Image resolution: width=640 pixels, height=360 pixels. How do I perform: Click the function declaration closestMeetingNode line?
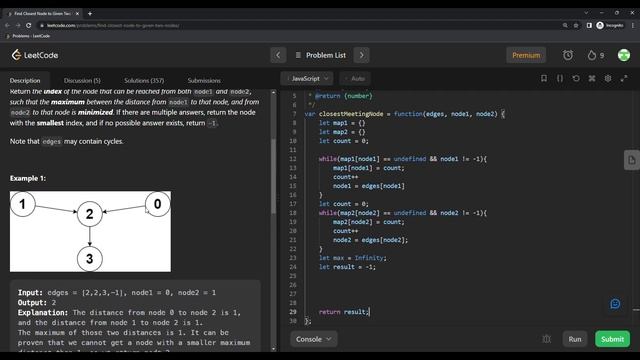(x=404, y=114)
